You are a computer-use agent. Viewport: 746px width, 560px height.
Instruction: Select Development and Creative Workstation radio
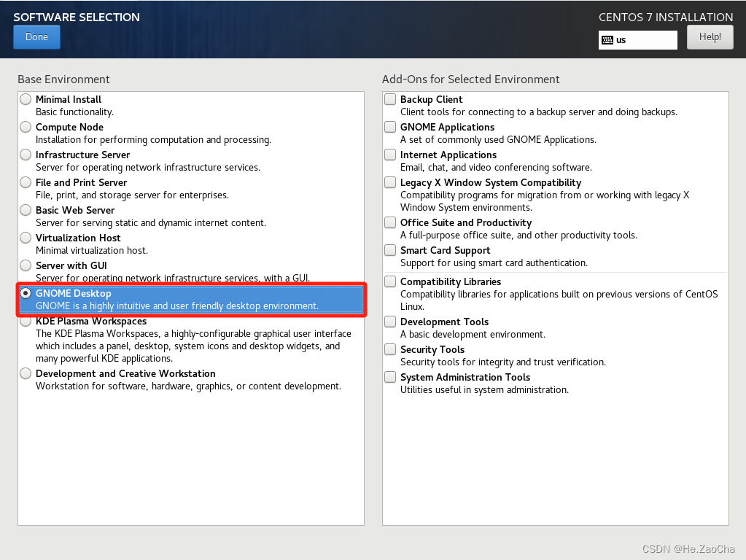(x=26, y=373)
